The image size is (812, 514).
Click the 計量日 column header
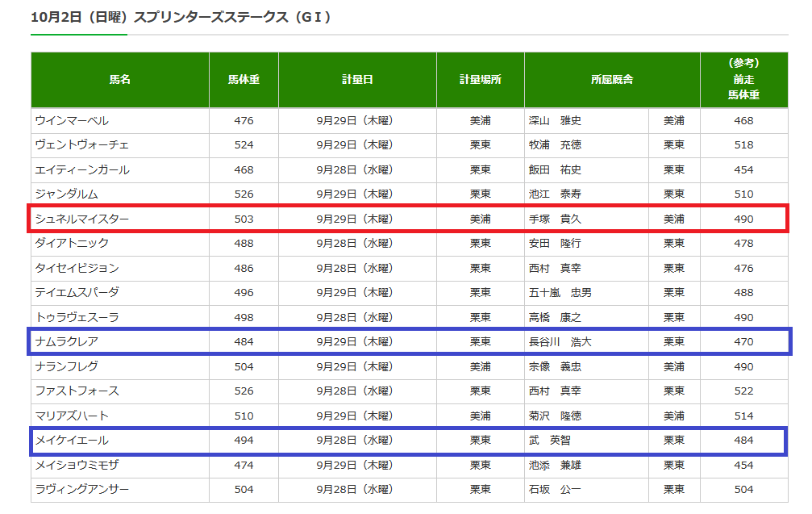click(357, 80)
